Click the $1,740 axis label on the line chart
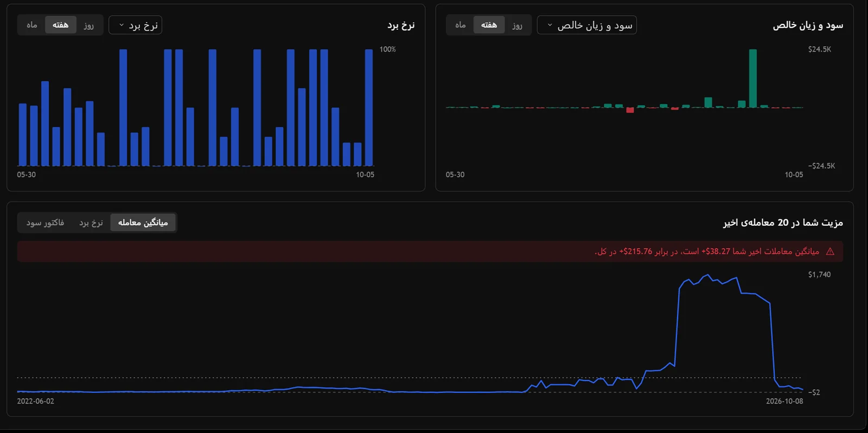Image resolution: width=868 pixels, height=433 pixels. [819, 275]
